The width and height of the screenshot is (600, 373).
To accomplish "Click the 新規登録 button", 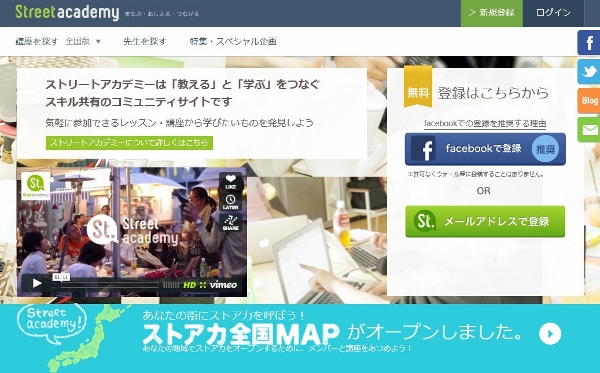I will point(492,13).
